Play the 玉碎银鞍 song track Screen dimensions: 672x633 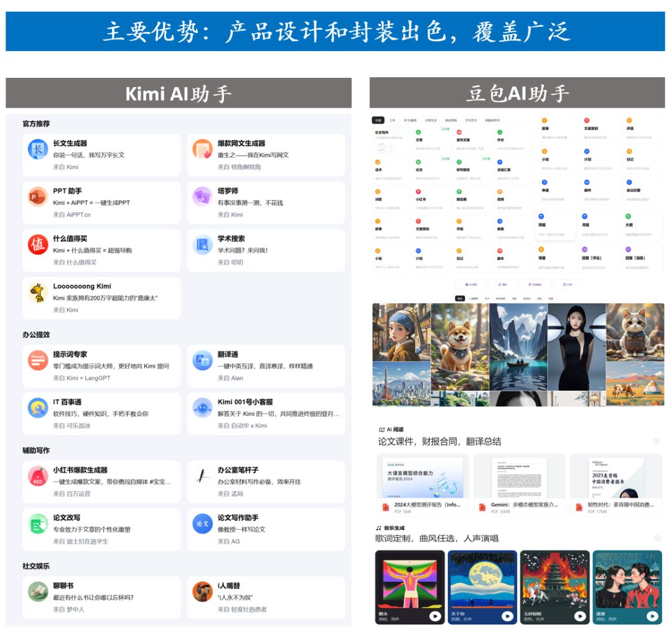[580, 616]
